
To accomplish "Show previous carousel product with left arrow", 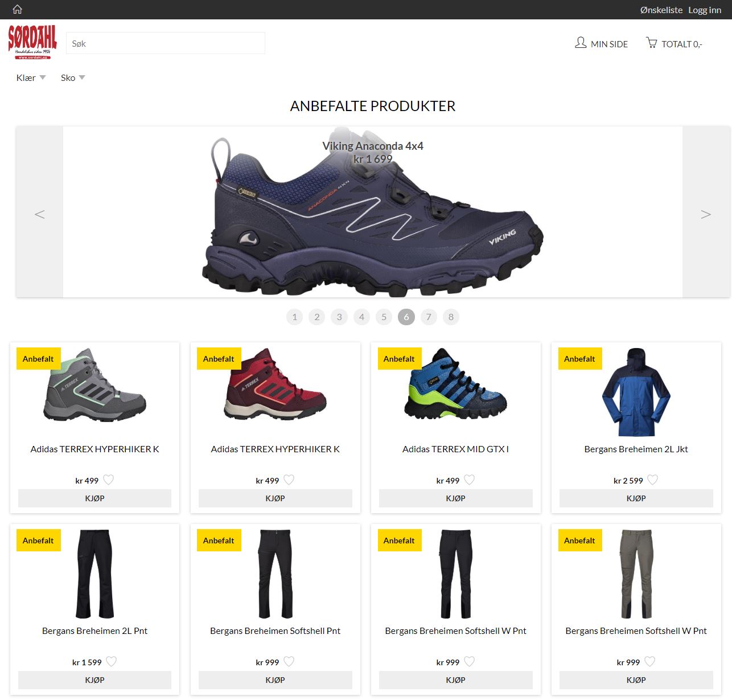I will (x=39, y=212).
